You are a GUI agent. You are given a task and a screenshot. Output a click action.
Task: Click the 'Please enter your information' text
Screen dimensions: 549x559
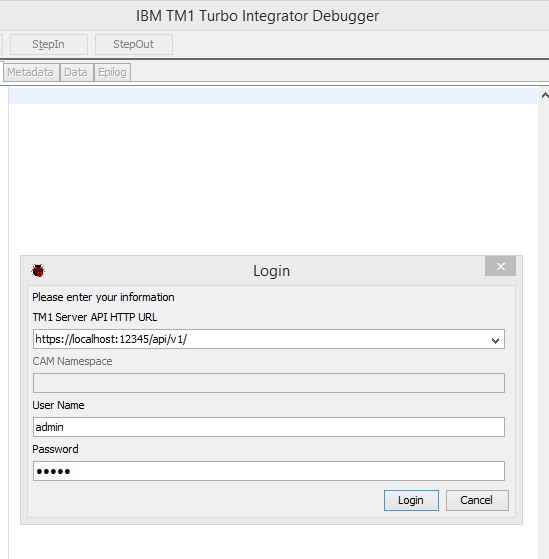coord(103,297)
